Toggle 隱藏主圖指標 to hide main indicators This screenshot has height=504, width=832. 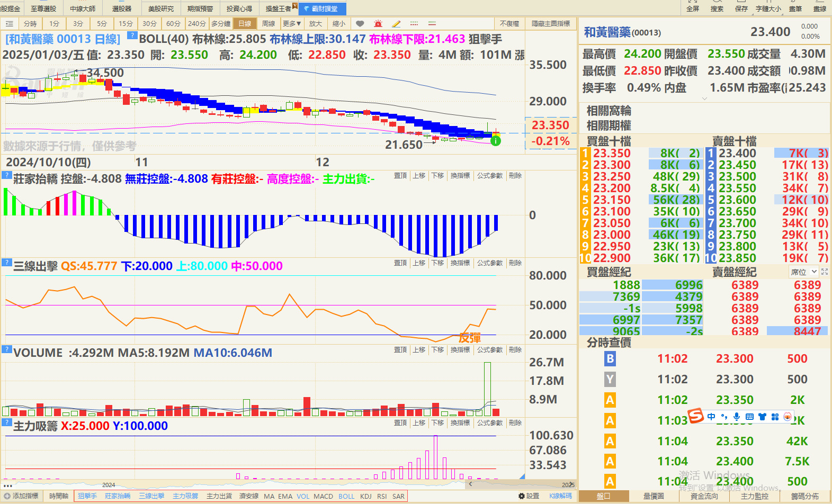551,24
